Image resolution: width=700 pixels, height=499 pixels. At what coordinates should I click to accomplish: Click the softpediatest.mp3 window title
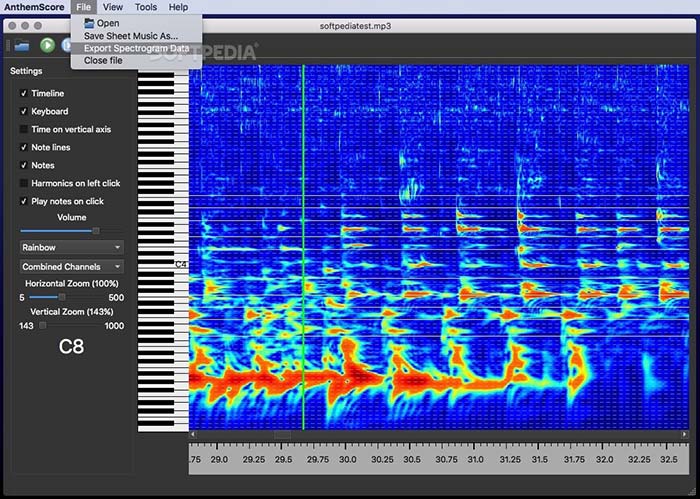(x=355, y=26)
